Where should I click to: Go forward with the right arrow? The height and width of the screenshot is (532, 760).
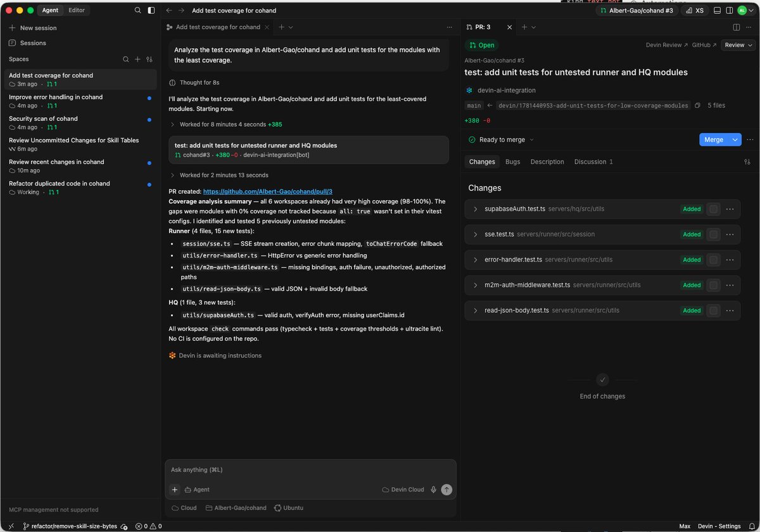182,10
